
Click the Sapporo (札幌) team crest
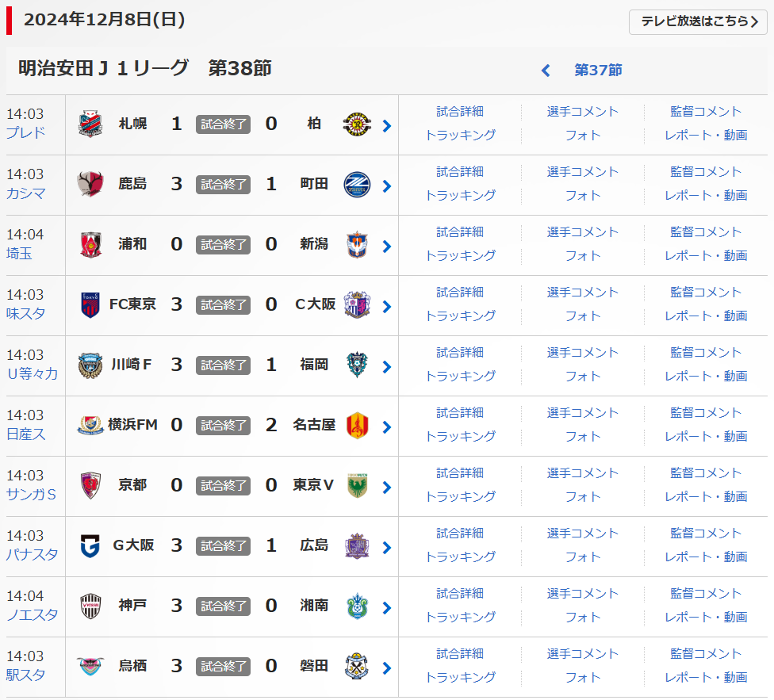90,124
